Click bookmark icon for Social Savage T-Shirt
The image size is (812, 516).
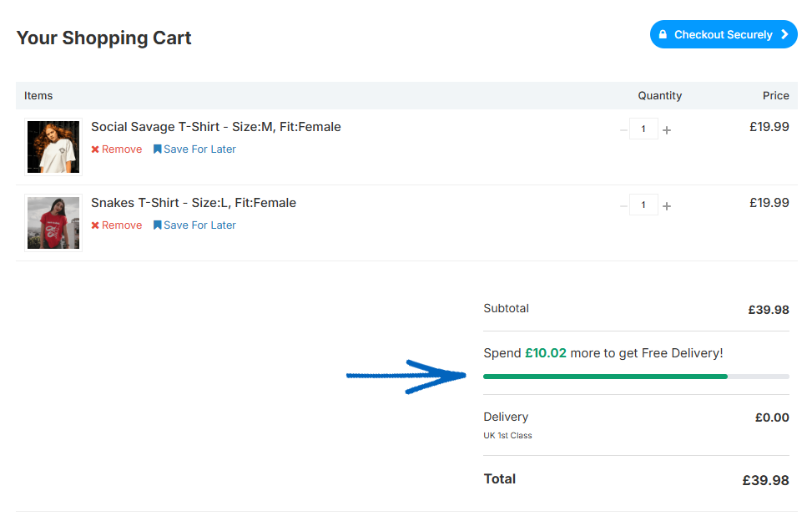[x=157, y=149]
